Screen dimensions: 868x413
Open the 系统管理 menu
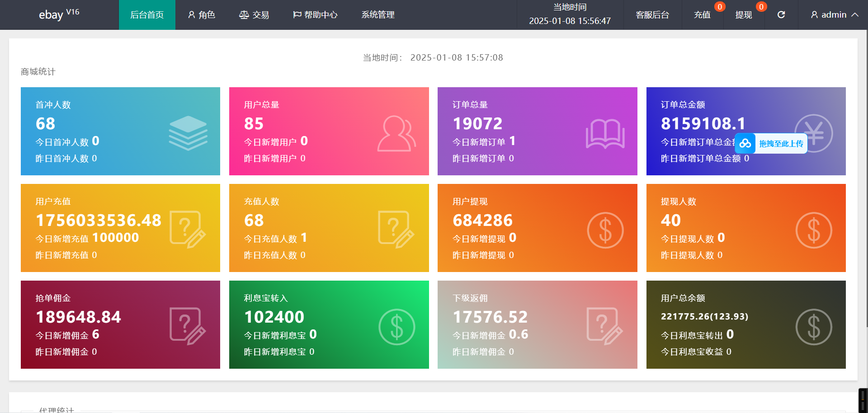tap(377, 14)
